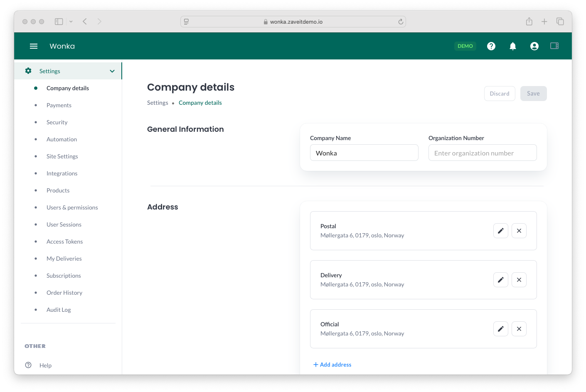The image size is (586, 392).
Task: Open Site Settings
Action: (62, 156)
